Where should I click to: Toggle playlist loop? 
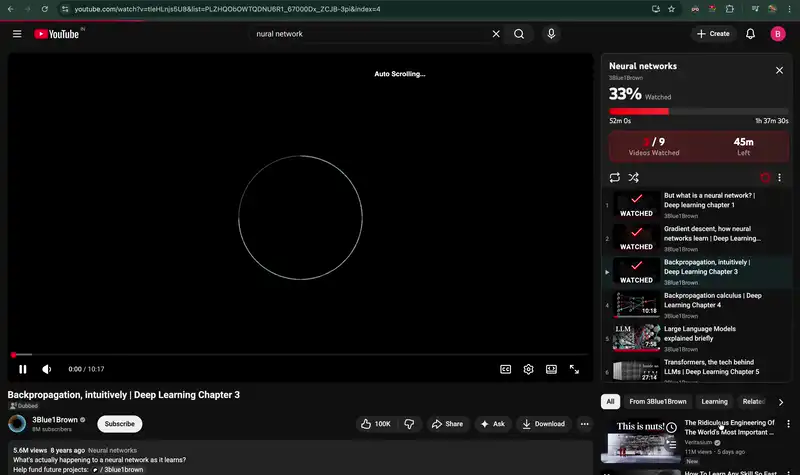[x=614, y=177]
